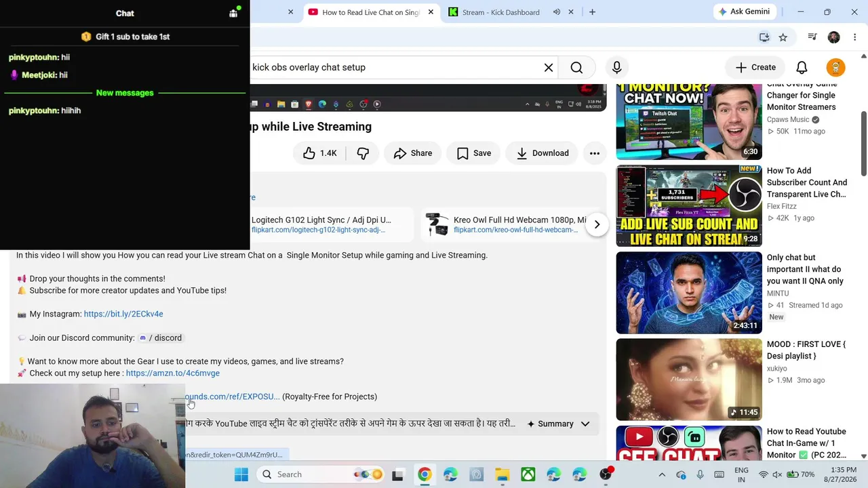The image size is (868, 488).
Task: Open the How to Read Youtube Chat In-Game video title
Action: pyautogui.click(x=806, y=443)
